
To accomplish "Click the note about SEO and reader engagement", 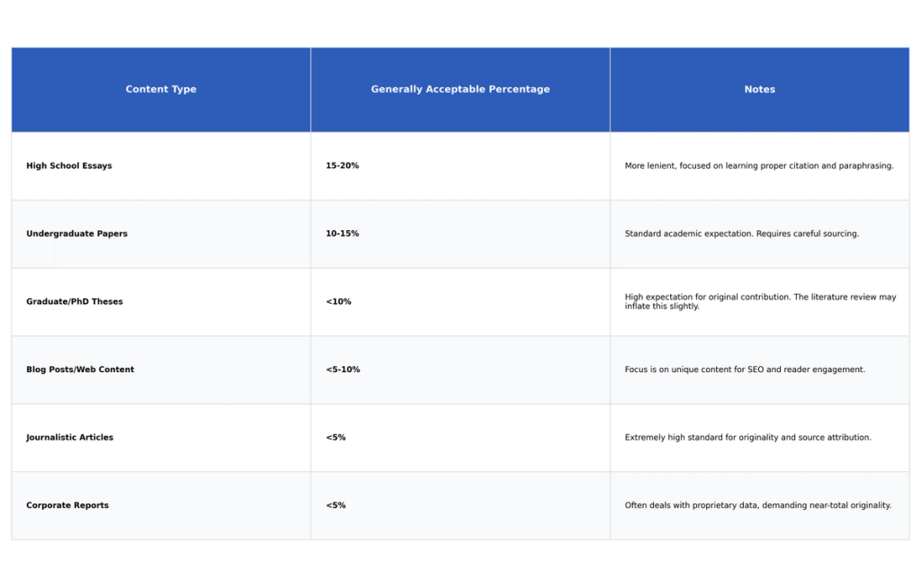I will [760, 370].
